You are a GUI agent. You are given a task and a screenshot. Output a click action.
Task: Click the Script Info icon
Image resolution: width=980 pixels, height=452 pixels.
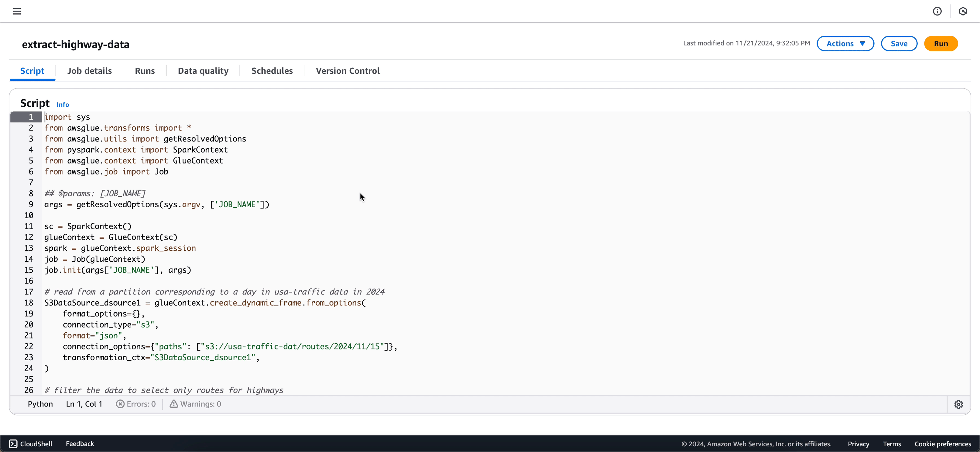(x=63, y=104)
